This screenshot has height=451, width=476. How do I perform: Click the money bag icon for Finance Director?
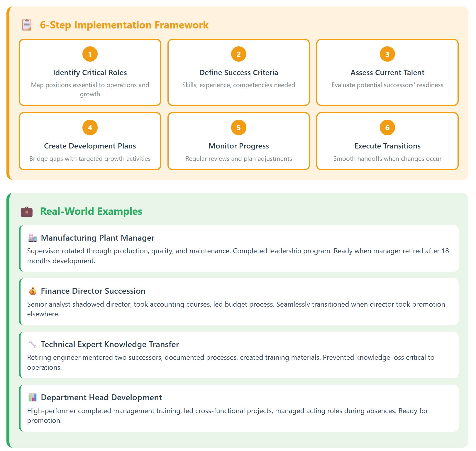(x=33, y=291)
